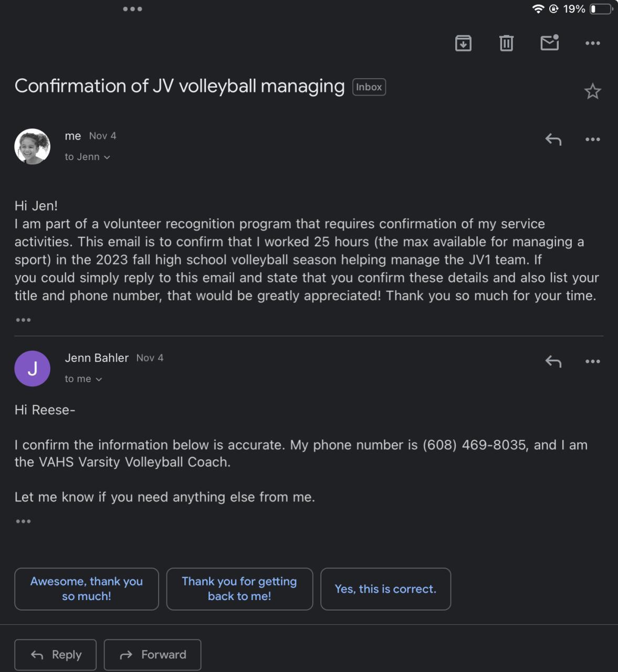Viewport: 618px width, 672px height.
Task: Tap Jenn Bahler's purple avatar
Action: [33, 369]
